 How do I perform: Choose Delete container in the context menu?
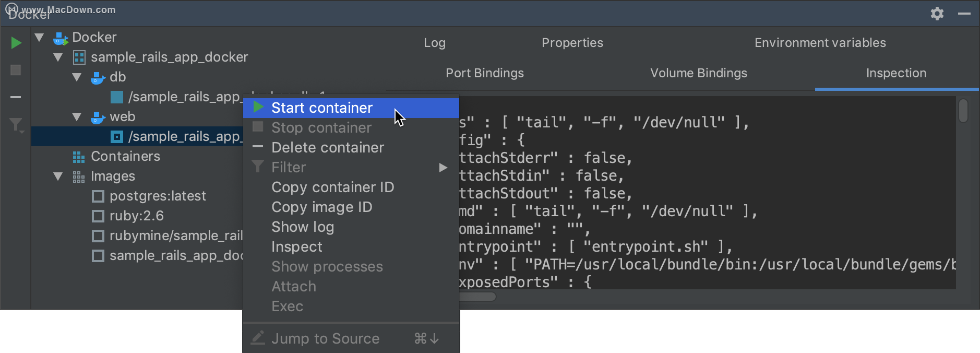click(351, 148)
